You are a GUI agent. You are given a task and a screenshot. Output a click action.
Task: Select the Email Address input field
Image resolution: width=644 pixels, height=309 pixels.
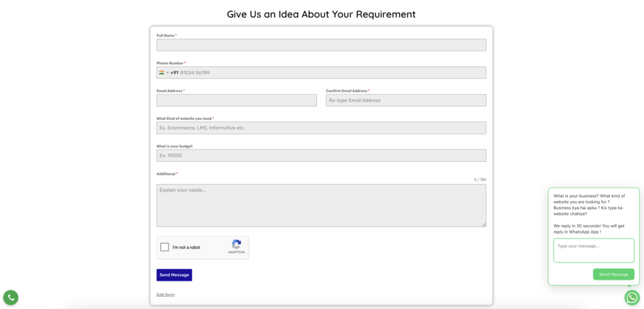pyautogui.click(x=236, y=100)
